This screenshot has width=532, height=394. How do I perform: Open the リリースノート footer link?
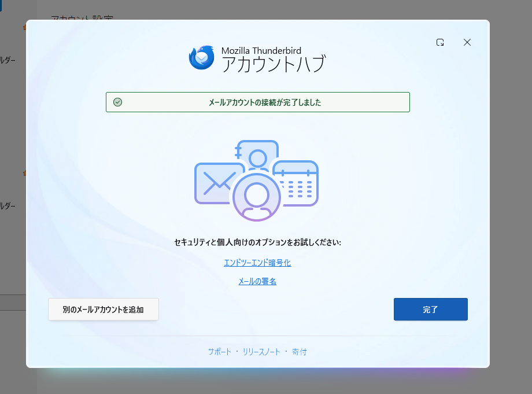(261, 352)
